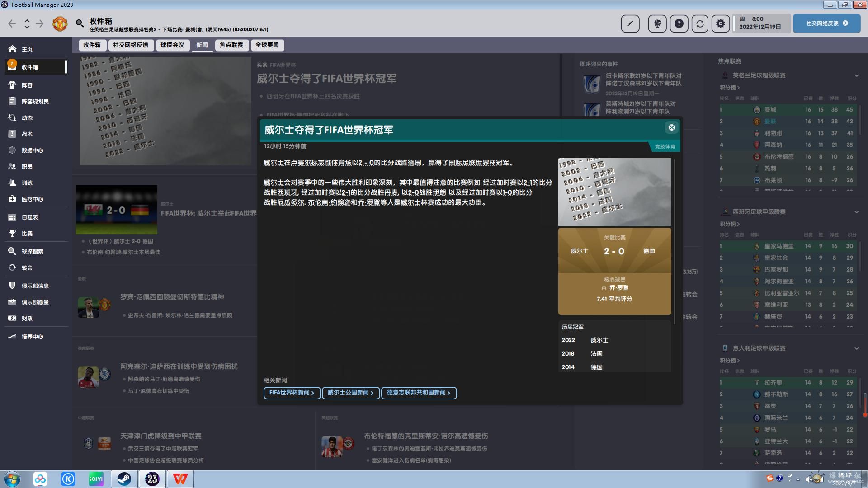Click the refresh arrows icon

pyautogui.click(x=700, y=23)
